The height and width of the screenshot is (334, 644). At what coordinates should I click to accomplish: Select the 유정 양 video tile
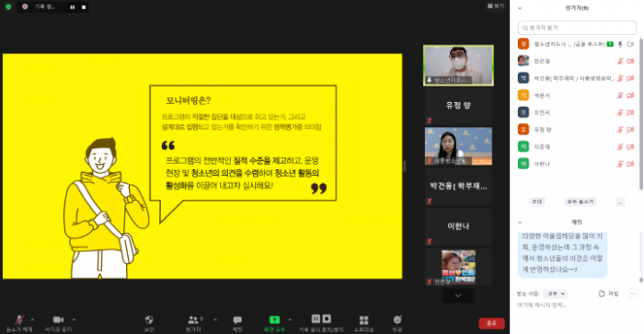coord(458,106)
